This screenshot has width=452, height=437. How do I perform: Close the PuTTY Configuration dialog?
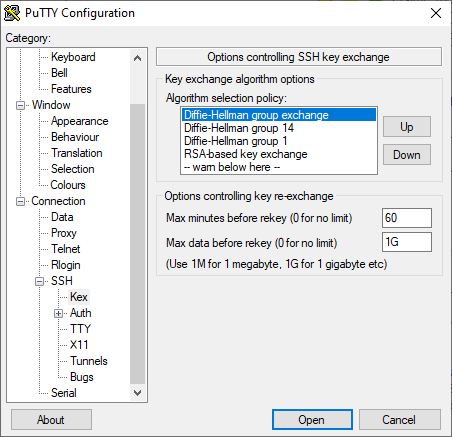436,13
